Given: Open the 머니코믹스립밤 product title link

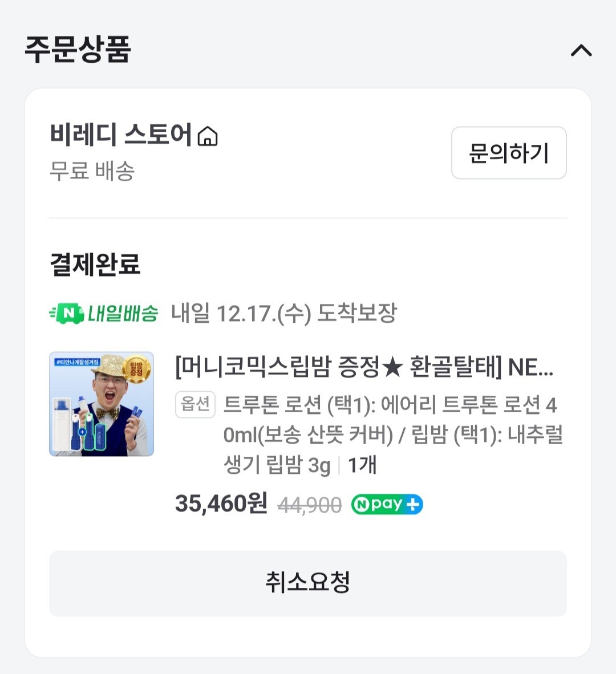Looking at the screenshot, I should [x=364, y=367].
